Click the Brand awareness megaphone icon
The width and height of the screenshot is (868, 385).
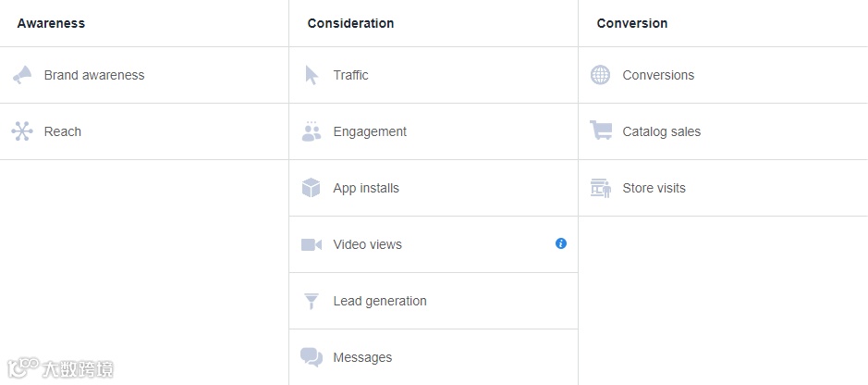pos(22,75)
